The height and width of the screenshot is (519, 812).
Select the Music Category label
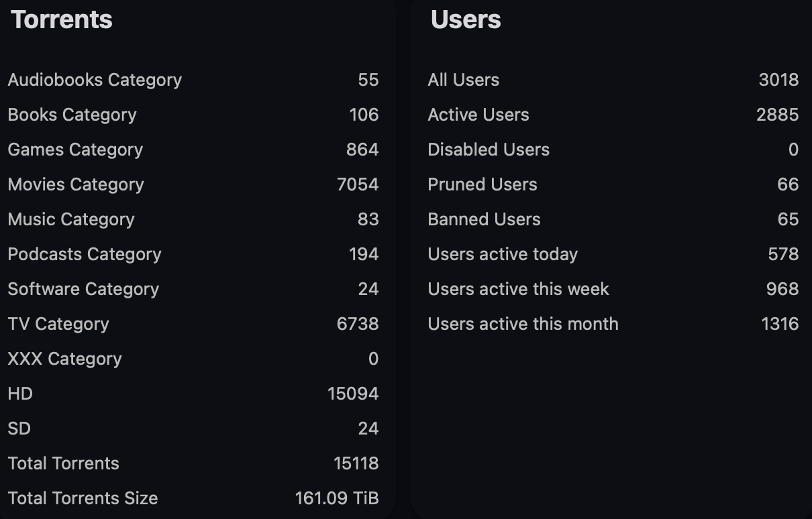pos(71,219)
